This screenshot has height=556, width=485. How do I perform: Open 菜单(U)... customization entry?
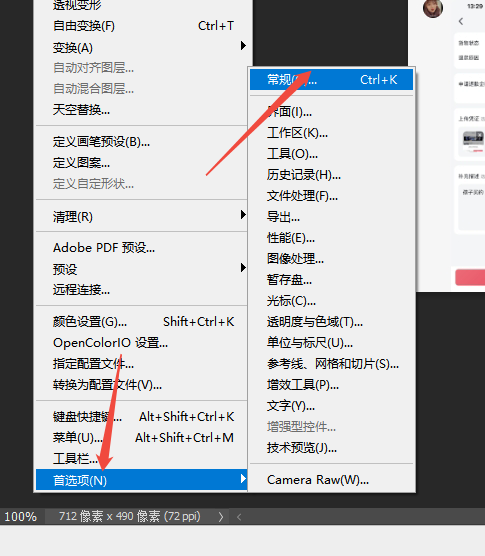(141, 438)
